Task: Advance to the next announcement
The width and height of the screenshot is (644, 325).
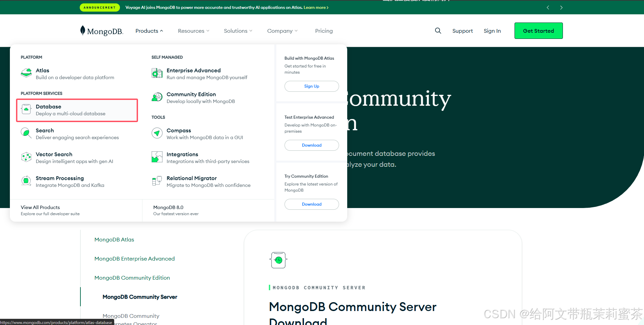Action: [561, 7]
